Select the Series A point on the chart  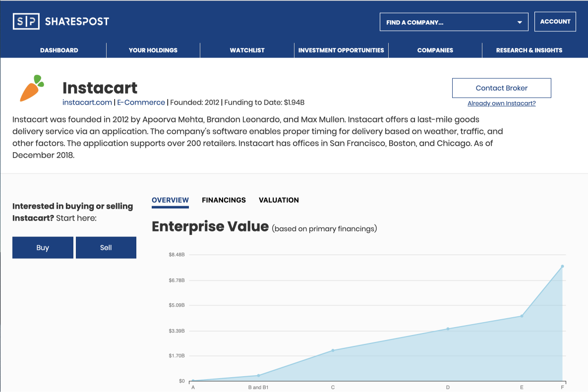(193, 380)
